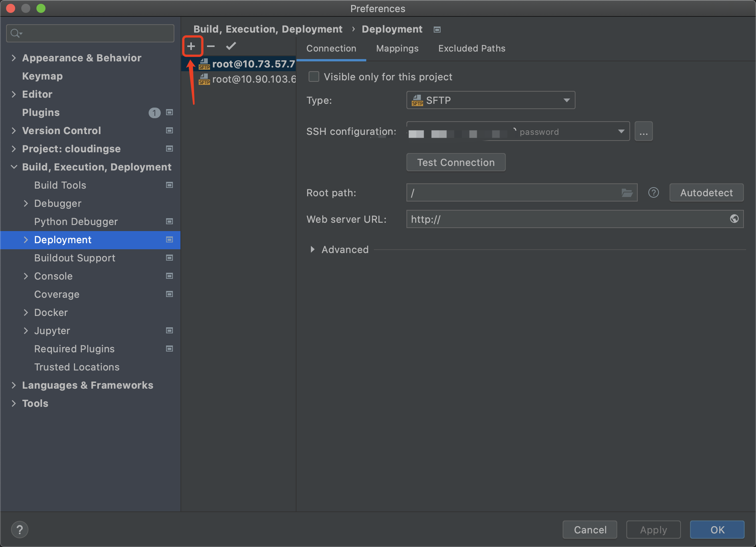Click the root path help circle icon

point(653,192)
